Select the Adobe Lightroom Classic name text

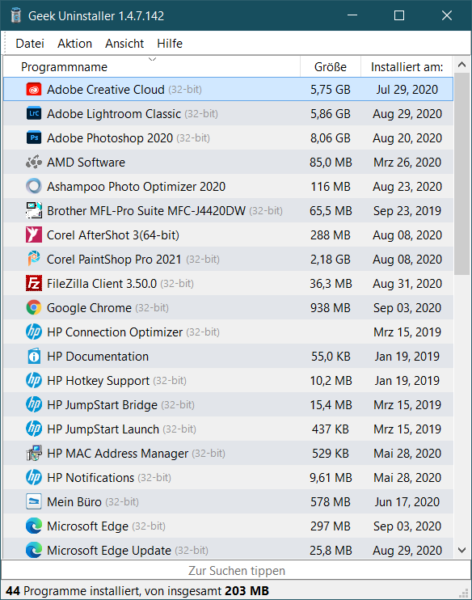114,114
